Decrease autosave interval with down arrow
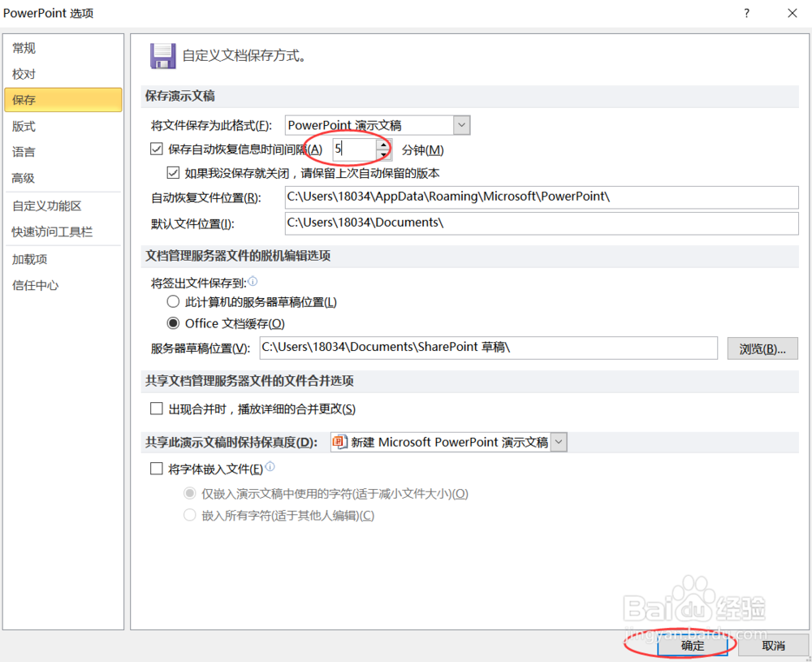Screen dimensions: 812x662 click(x=383, y=154)
